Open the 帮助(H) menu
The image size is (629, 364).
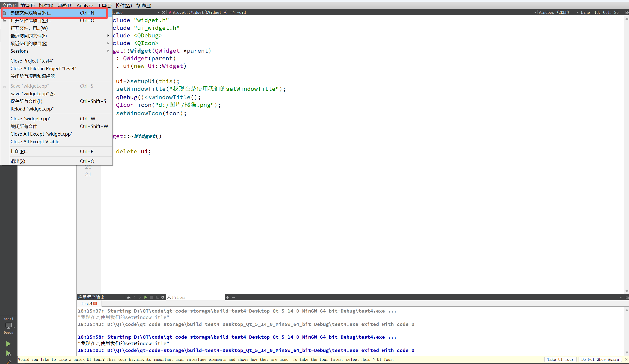(x=143, y=5)
